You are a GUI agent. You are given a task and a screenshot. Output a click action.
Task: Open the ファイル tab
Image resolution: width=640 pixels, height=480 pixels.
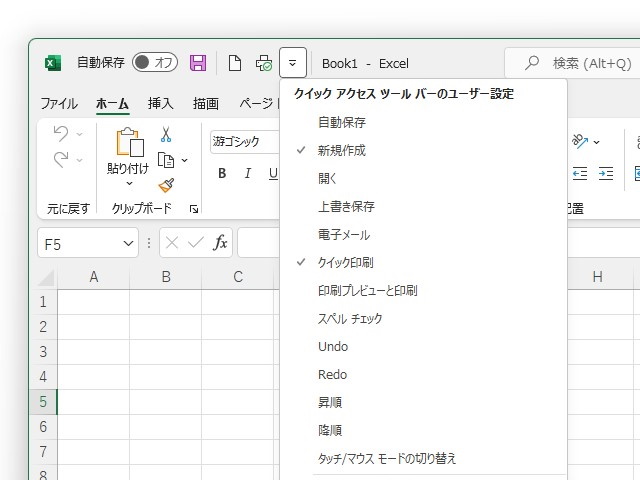59,103
